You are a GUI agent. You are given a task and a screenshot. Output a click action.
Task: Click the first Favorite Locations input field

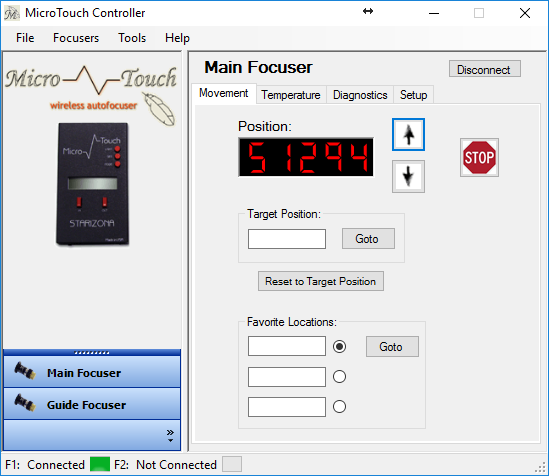coord(287,346)
